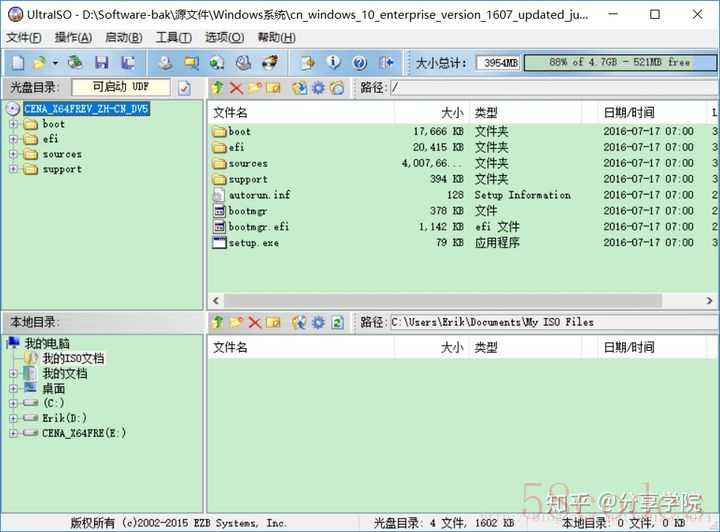
Task: Click the Burn CD/DVD image icon
Action: point(270,62)
